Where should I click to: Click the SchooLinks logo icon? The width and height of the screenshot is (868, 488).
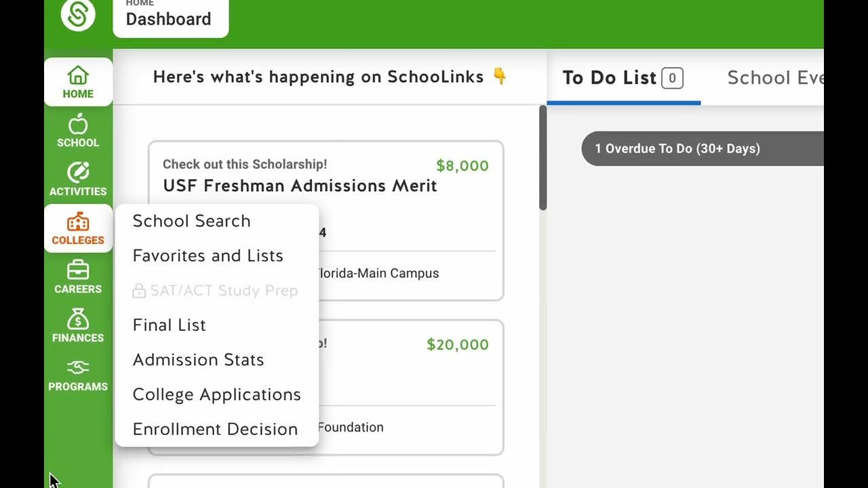[78, 14]
